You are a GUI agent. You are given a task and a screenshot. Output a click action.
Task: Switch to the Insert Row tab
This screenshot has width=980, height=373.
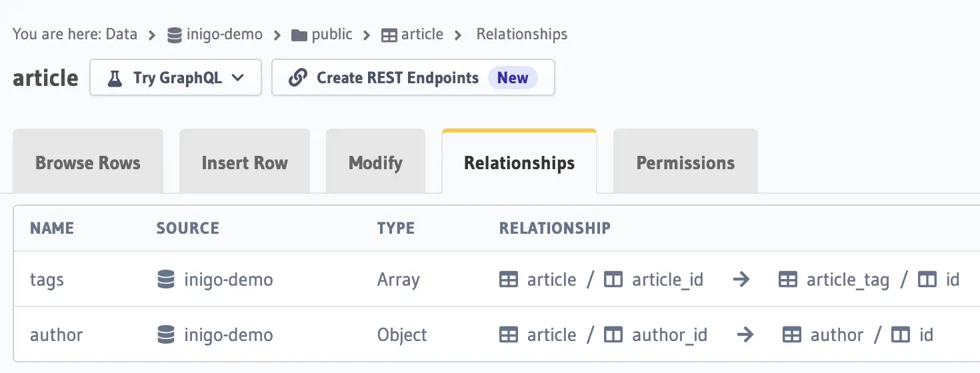click(245, 161)
